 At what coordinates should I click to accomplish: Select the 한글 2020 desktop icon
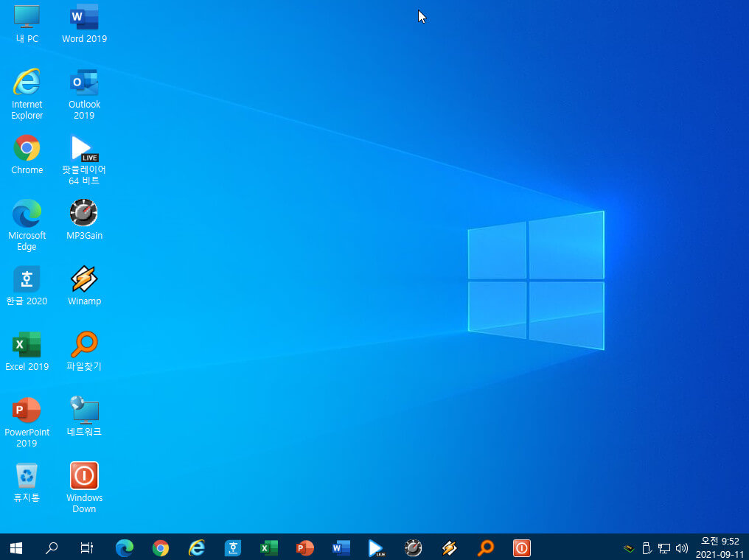(x=27, y=285)
